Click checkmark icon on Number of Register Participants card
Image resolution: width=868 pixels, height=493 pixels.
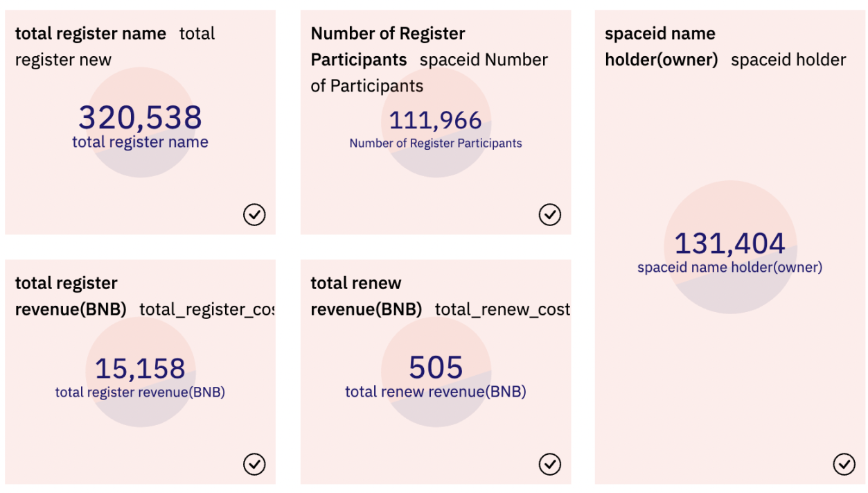550,215
